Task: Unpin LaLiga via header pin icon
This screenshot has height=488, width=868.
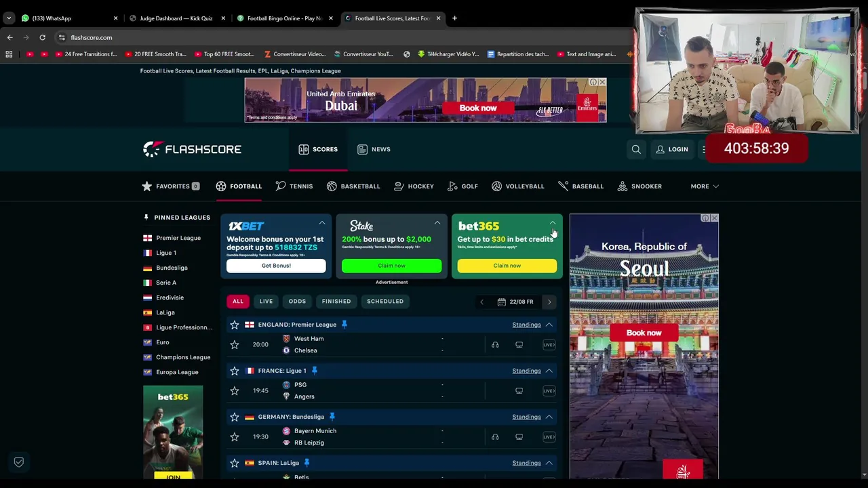Action: coord(307,463)
